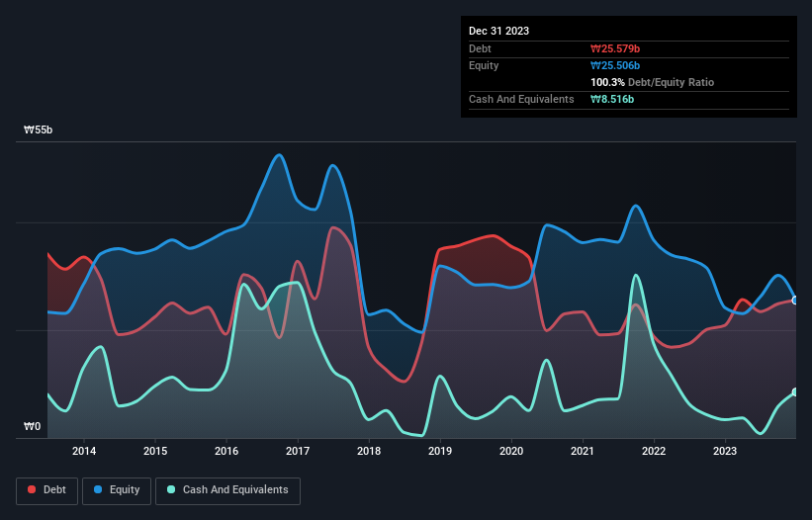Click the blue Equity legend dot
Image resolution: width=812 pixels, height=520 pixels.
[x=98, y=489]
